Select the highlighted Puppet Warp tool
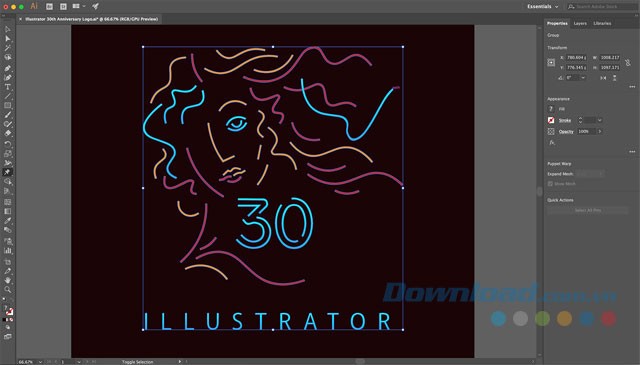The height and width of the screenshot is (365, 640). (7, 172)
